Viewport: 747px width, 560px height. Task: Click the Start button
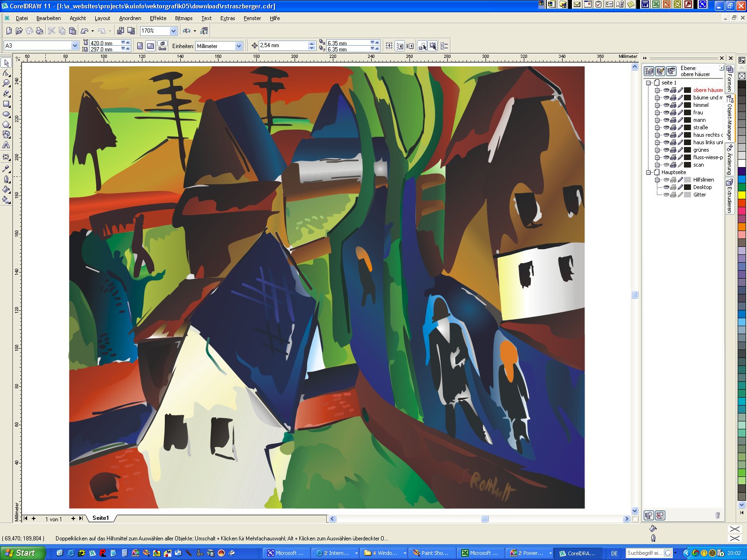point(22,553)
